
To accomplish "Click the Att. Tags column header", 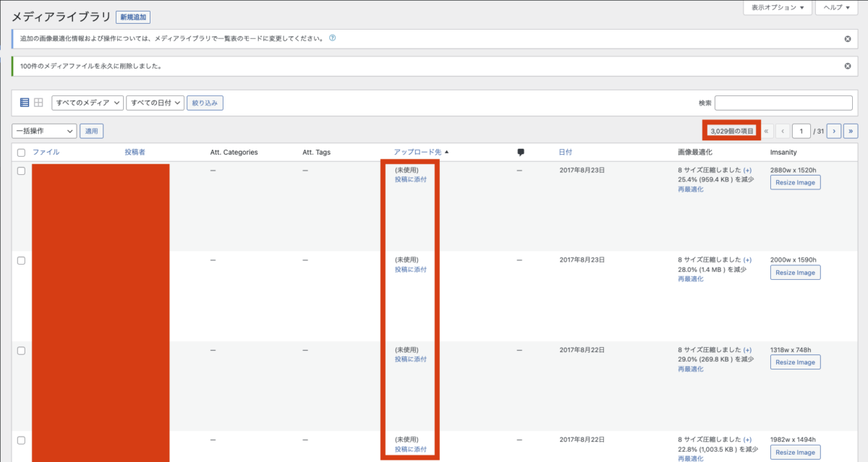I will pyautogui.click(x=317, y=153).
